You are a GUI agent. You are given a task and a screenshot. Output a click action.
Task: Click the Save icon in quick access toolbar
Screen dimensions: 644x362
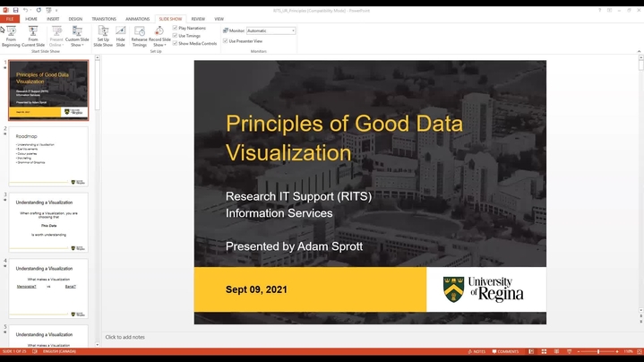coord(16,9)
